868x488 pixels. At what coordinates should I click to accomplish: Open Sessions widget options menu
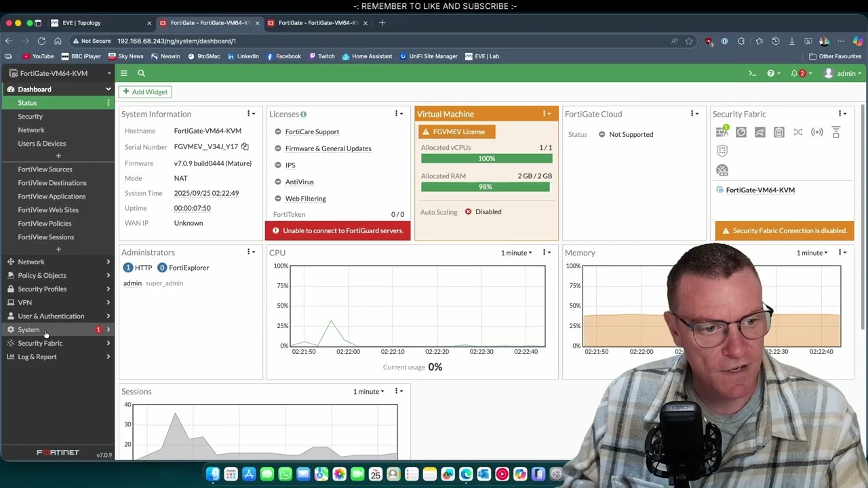point(399,391)
